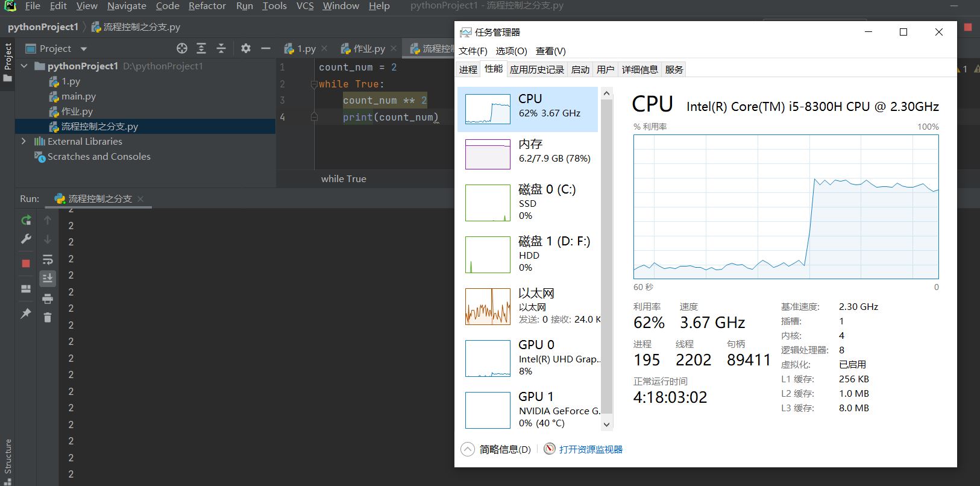Click sidebar scrollbar up arrow
Screen dimensions: 980x486
tap(607, 93)
